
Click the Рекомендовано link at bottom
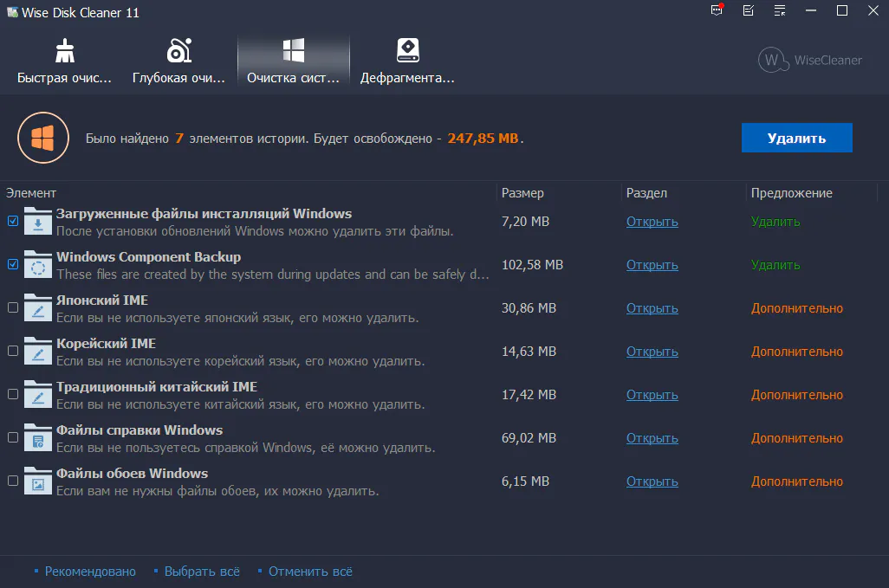coord(90,572)
